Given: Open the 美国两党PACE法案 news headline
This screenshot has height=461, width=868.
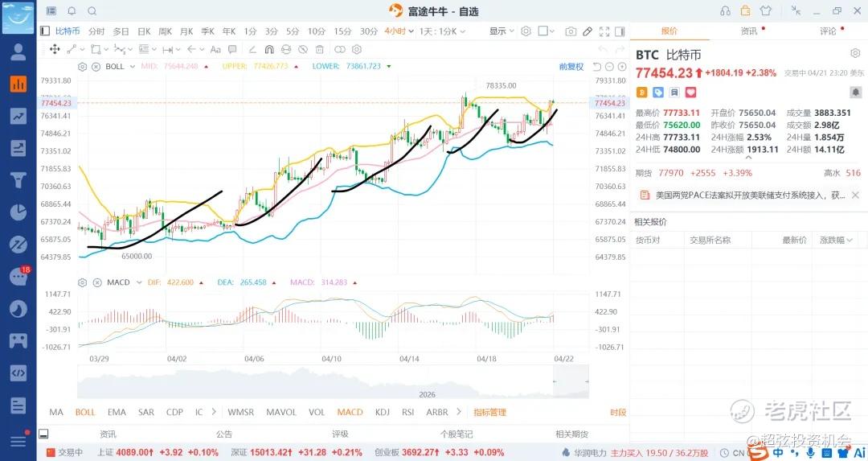Looking at the screenshot, I should pos(750,195).
